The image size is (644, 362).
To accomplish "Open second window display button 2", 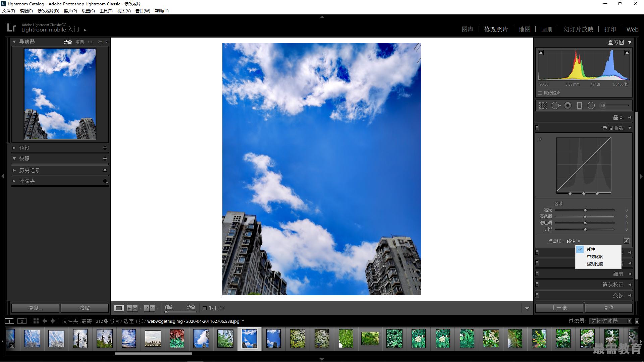I will point(22,321).
